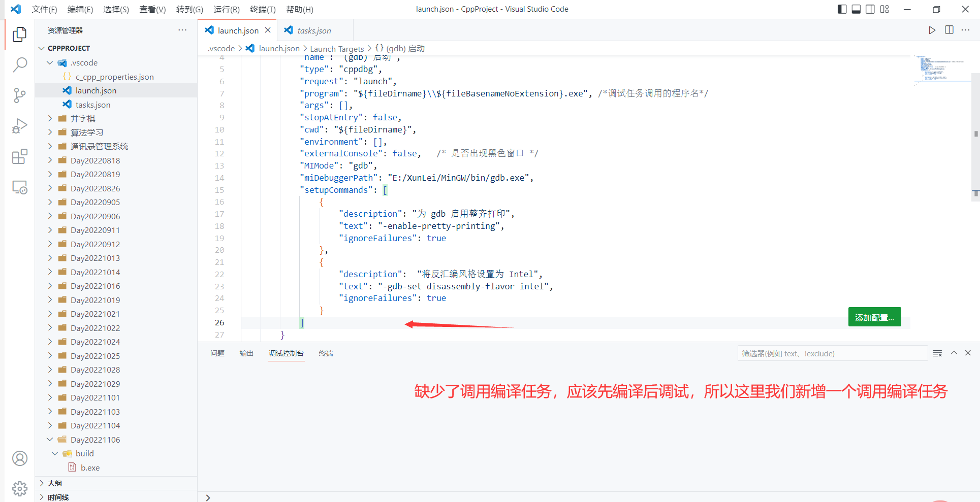Expand the Day20221028 folder
Image resolution: width=980 pixels, height=502 pixels.
(x=116, y=370)
